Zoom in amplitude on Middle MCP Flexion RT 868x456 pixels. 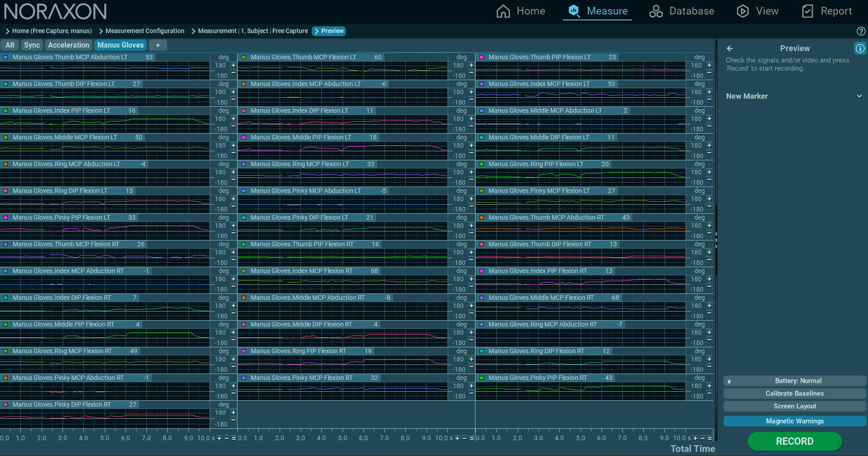click(709, 306)
